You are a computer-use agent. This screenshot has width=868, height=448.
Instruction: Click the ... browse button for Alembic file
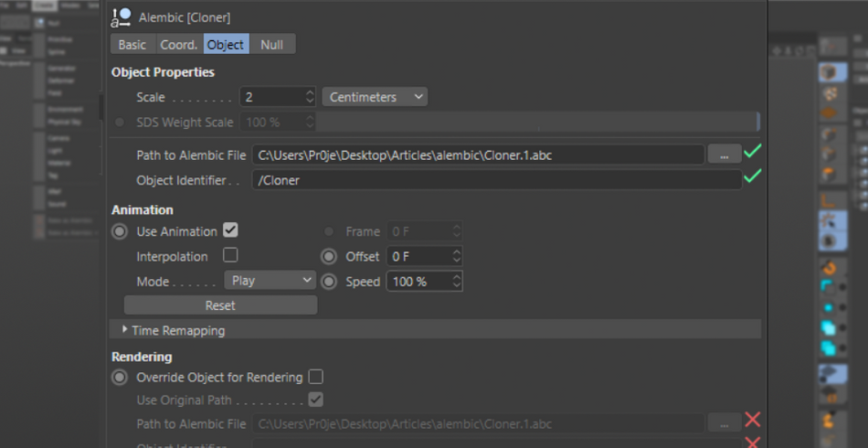point(725,154)
